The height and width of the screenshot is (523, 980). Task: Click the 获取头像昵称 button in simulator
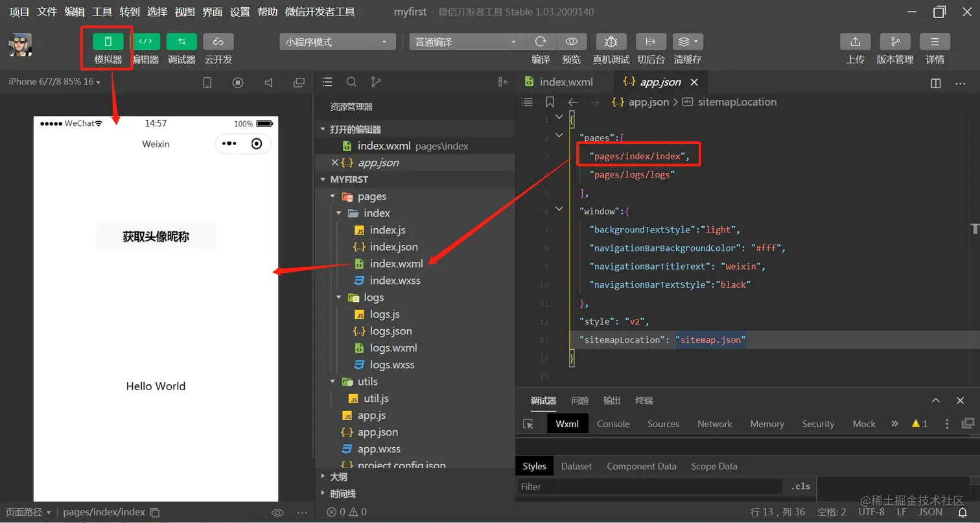156,237
